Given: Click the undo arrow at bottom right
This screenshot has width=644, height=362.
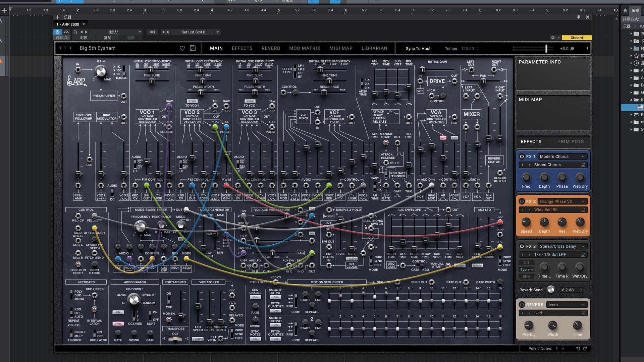Looking at the screenshot, I should (578, 349).
